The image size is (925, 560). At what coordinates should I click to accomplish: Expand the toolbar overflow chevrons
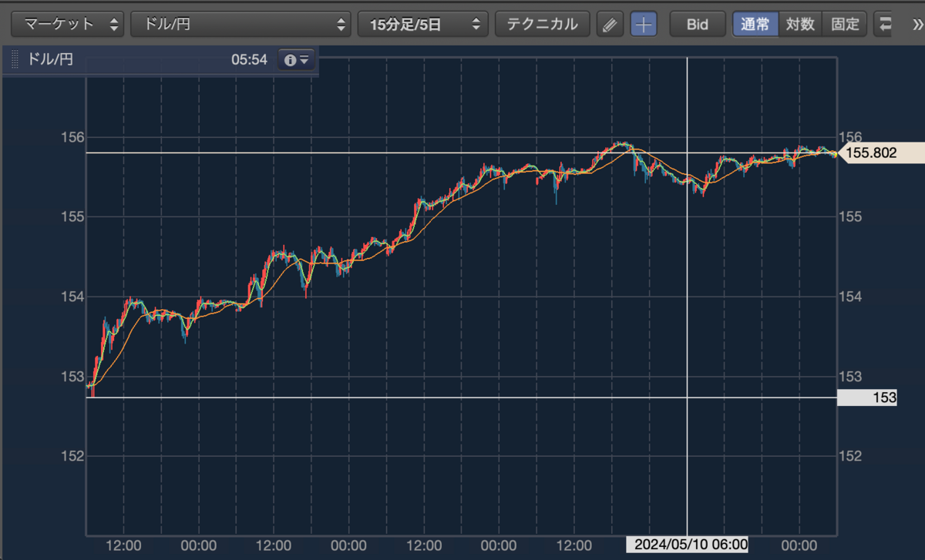pyautogui.click(x=917, y=24)
